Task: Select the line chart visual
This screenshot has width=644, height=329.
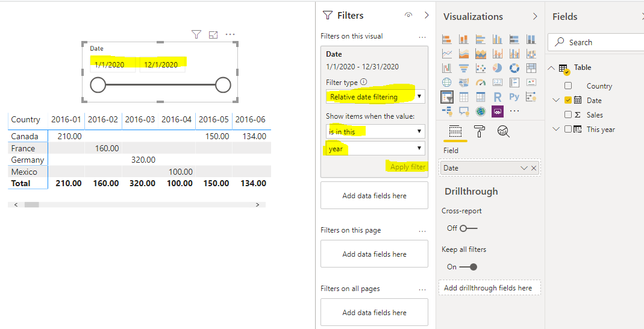Action: [447, 54]
